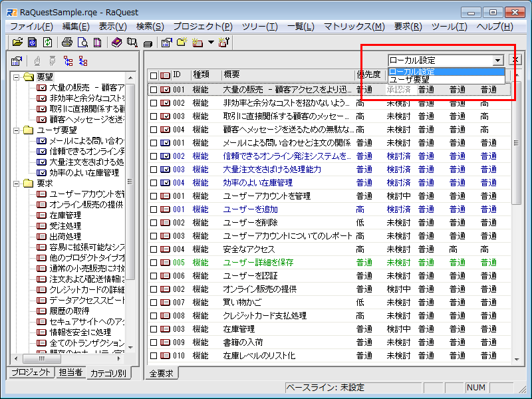Sort by the 概要 column header
Image resolution: width=532 pixels, height=399 pixels.
point(287,74)
